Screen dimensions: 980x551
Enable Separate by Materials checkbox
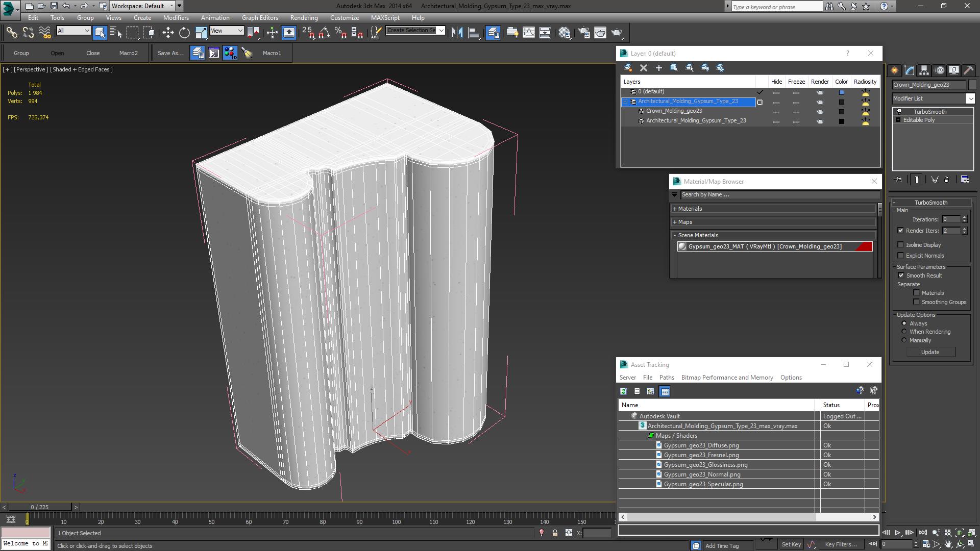click(x=916, y=293)
